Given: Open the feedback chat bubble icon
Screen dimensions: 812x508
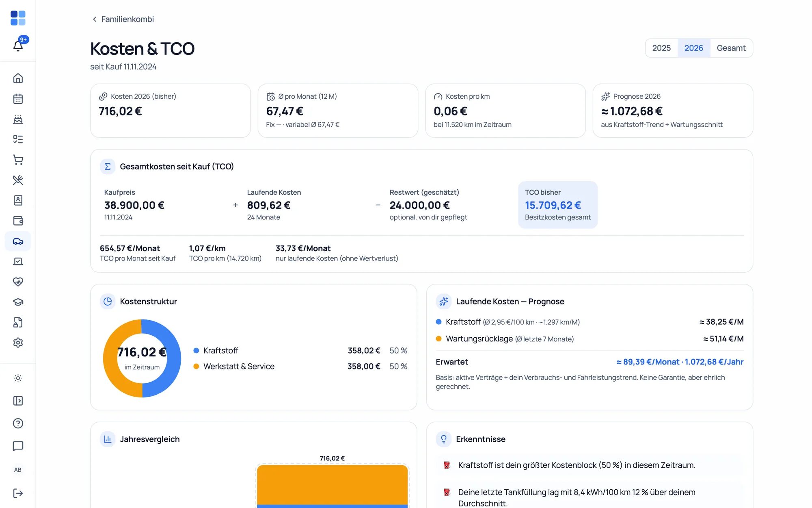Looking at the screenshot, I should tap(18, 446).
